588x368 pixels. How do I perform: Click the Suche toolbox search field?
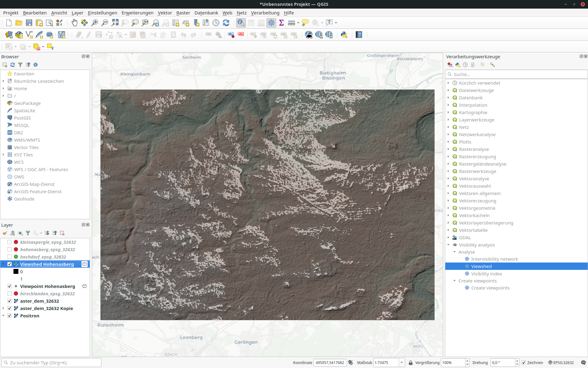point(516,74)
